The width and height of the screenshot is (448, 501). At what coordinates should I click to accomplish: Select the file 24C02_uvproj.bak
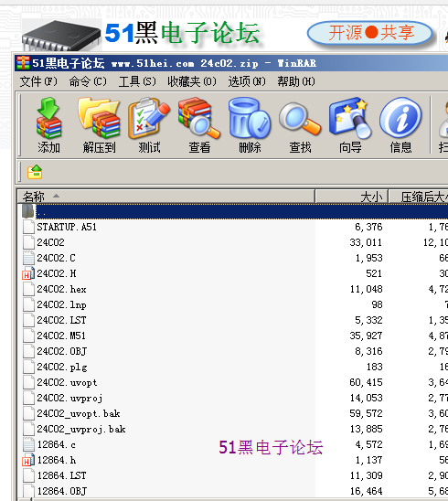[x=81, y=429]
